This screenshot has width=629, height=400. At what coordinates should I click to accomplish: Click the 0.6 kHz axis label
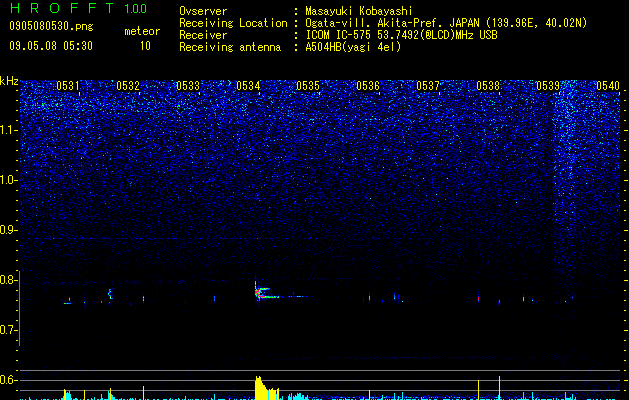pos(10,380)
